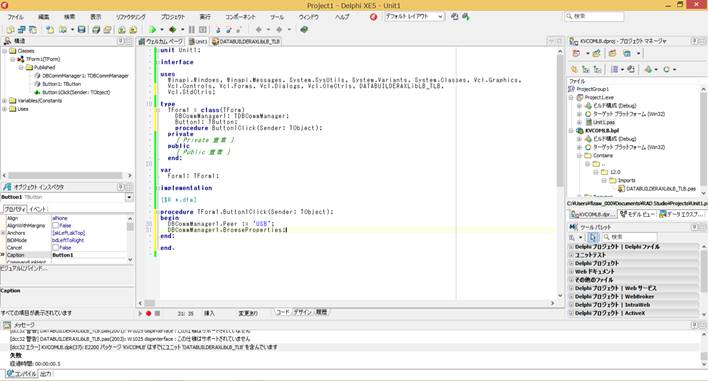Click the Pause execution toolbar icon
The image size is (708, 381).
(x=191, y=30)
